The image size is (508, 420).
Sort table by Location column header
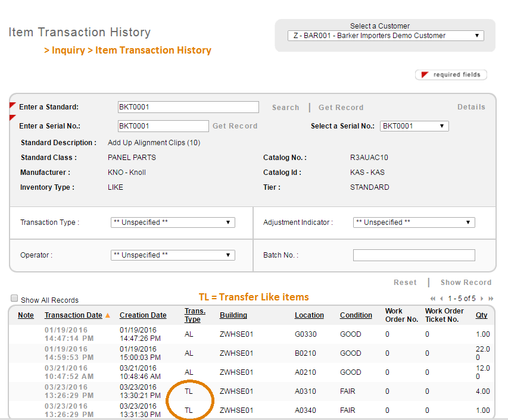point(309,315)
